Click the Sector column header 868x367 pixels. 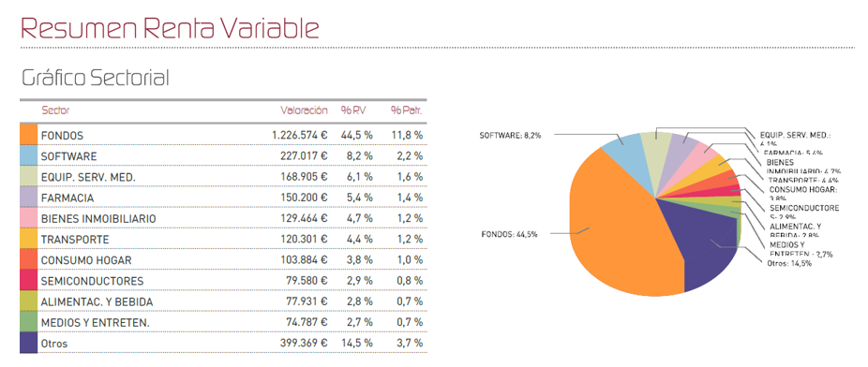click(x=55, y=110)
